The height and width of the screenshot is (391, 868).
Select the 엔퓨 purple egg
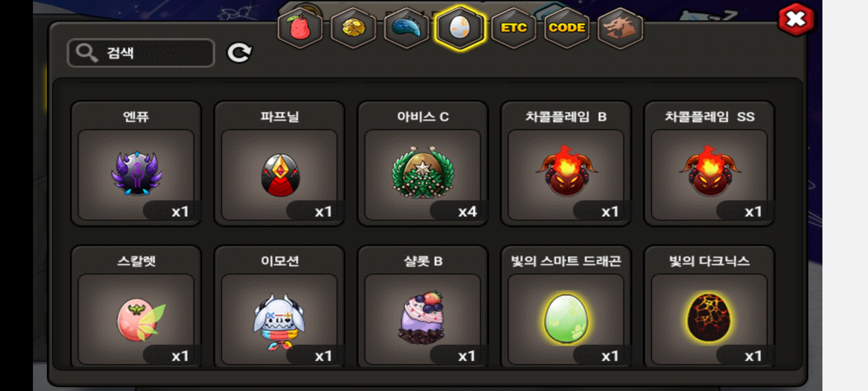(136, 164)
